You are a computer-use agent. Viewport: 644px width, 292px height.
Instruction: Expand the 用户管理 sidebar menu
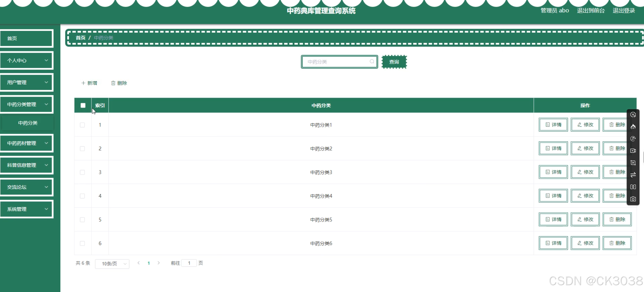[x=27, y=82]
